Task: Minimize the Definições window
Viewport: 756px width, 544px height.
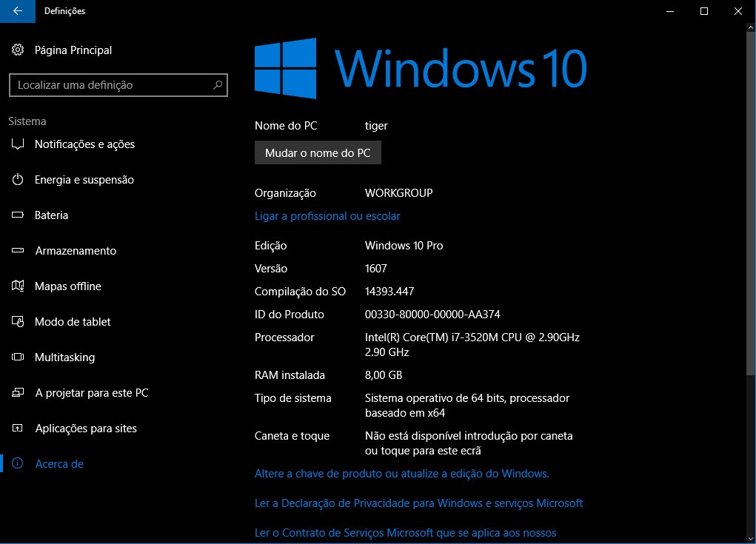Action: coord(669,11)
